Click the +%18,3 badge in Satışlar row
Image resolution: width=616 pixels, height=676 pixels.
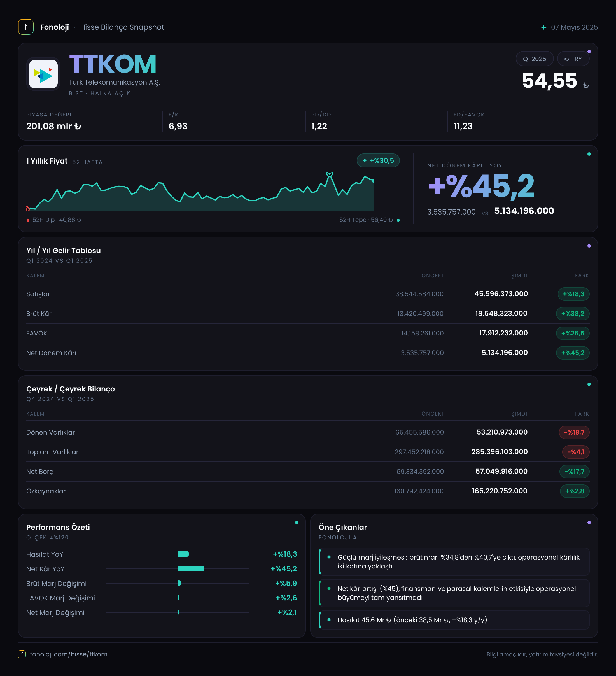(573, 294)
